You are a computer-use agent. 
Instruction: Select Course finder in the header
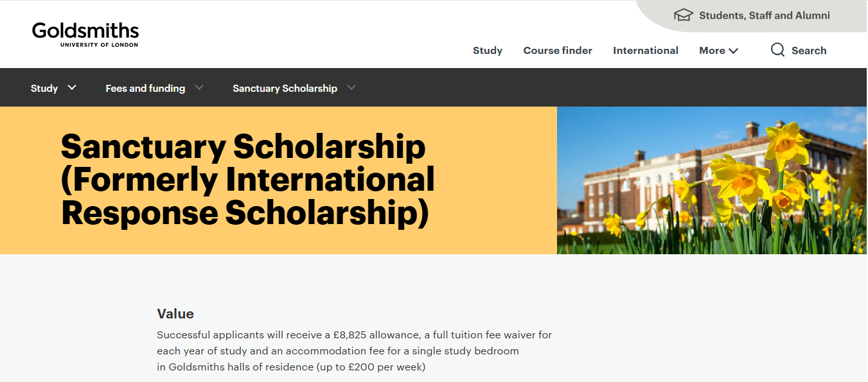pos(557,50)
